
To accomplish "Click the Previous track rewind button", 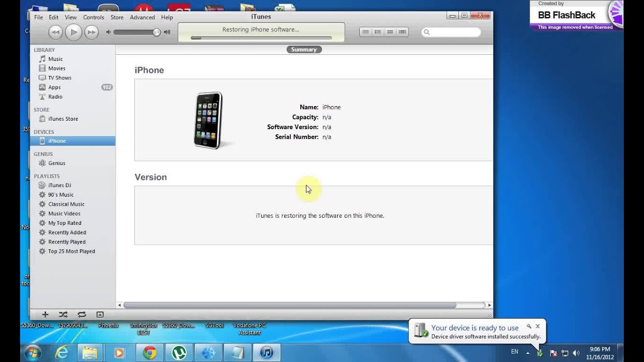I will 55,33.
